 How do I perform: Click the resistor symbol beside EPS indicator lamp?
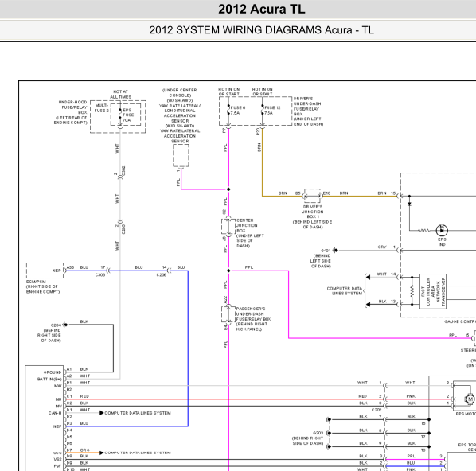click(423, 231)
